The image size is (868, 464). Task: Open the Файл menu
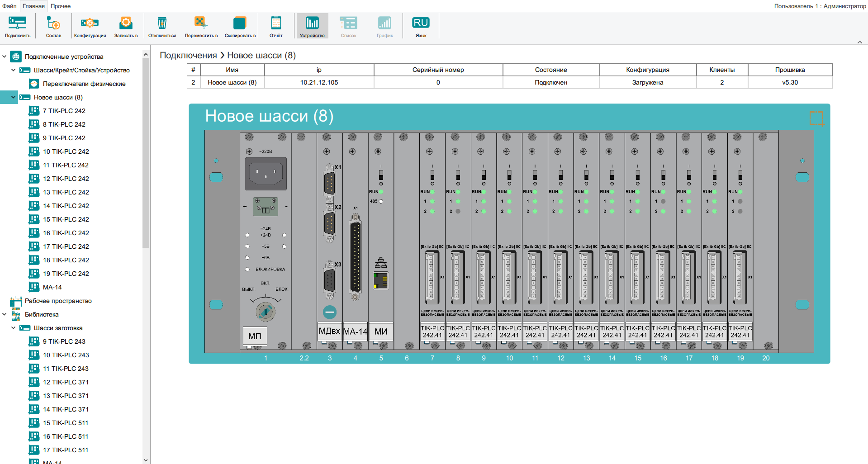pos(9,6)
